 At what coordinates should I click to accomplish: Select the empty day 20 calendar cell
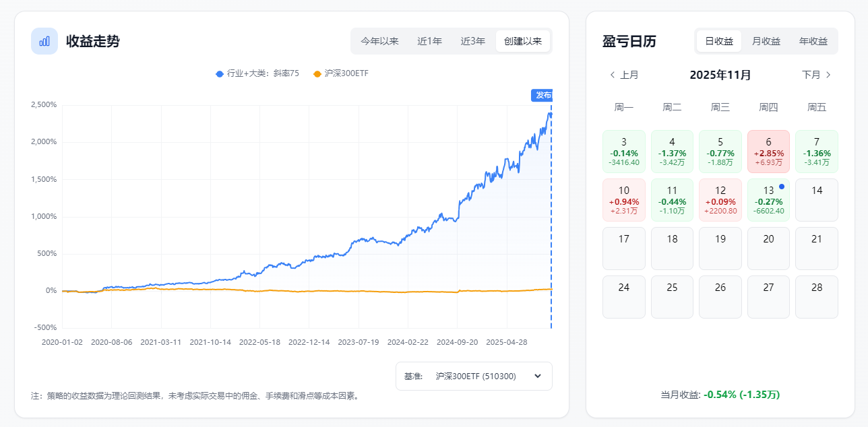(x=768, y=249)
